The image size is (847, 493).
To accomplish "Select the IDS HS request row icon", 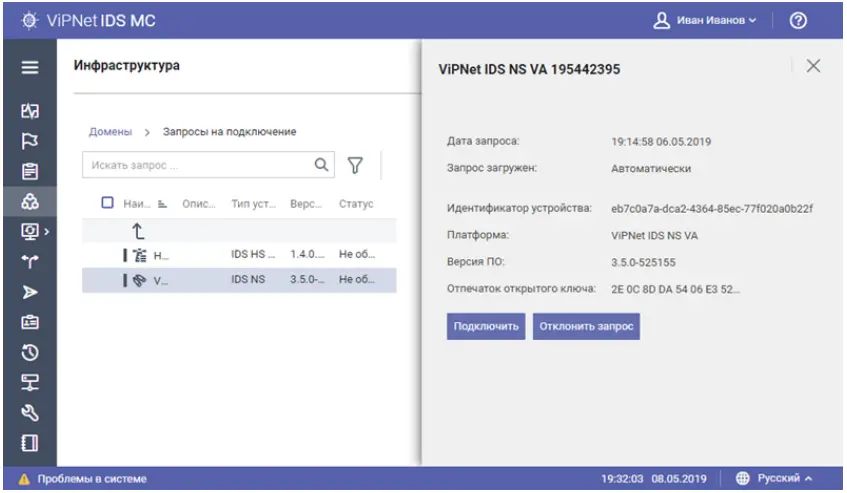I will (140, 255).
